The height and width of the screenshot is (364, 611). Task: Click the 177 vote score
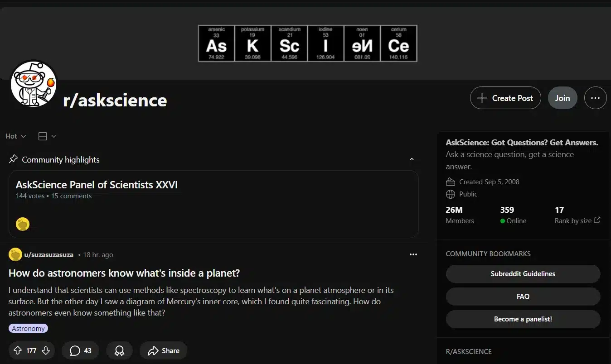tap(31, 350)
